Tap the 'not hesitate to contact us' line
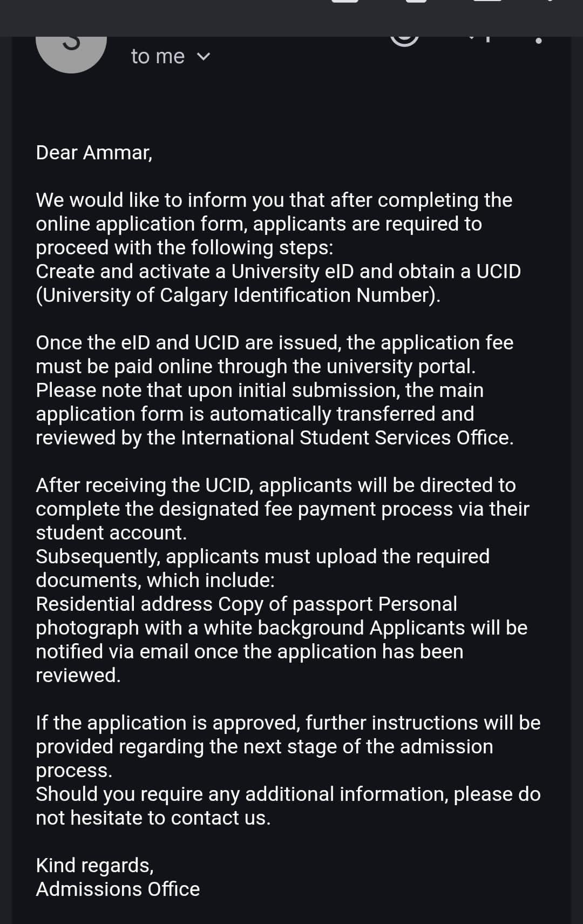 [x=153, y=818]
